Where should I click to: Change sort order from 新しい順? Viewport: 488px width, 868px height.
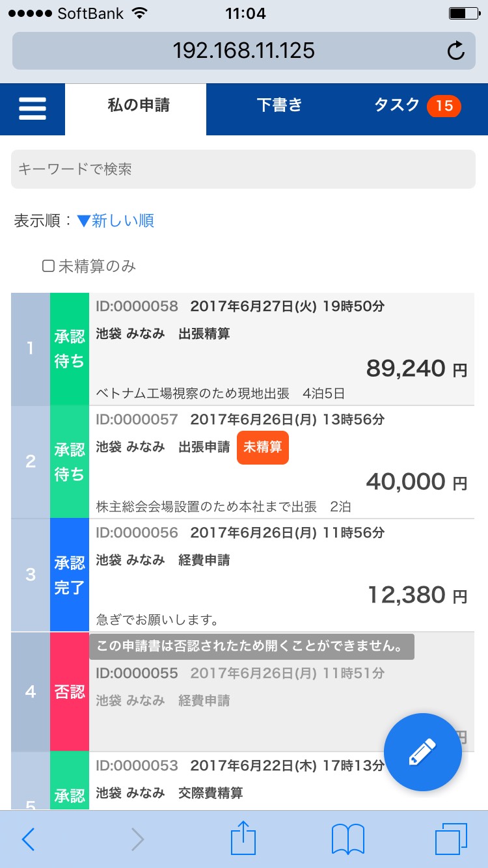tap(116, 221)
